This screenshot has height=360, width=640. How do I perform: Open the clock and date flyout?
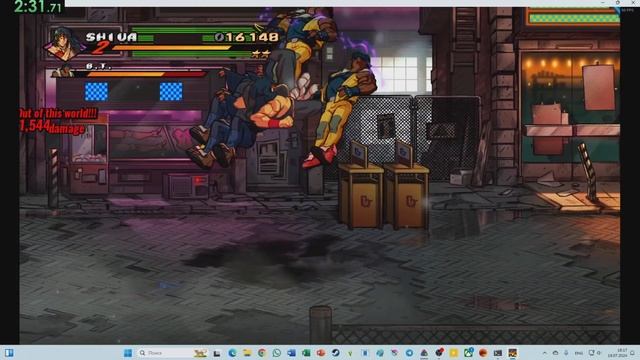[618, 353]
